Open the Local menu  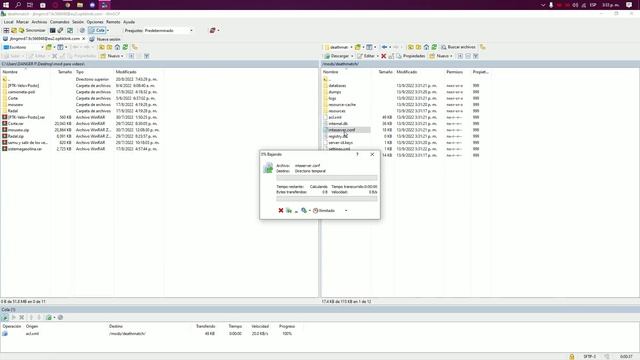coord(9,22)
